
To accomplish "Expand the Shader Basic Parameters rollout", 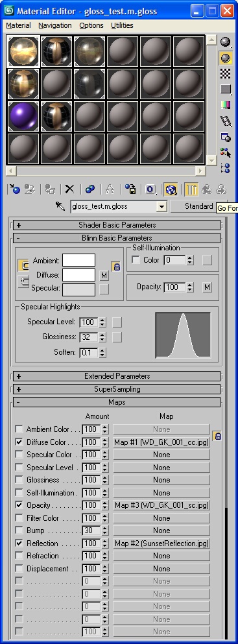I will coord(117,225).
